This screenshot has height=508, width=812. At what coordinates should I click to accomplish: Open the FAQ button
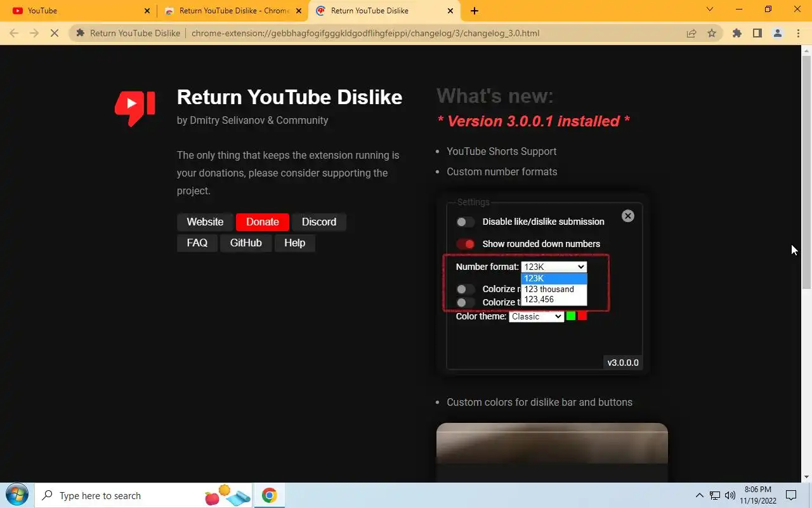197,243
